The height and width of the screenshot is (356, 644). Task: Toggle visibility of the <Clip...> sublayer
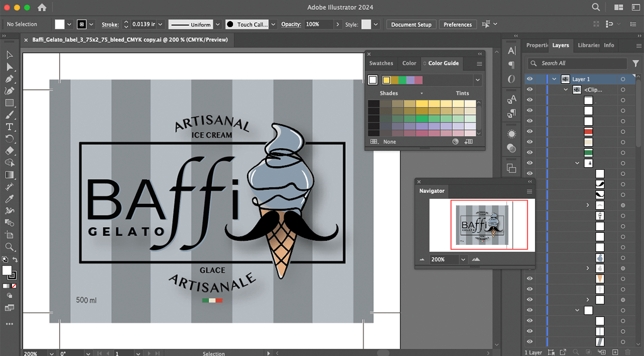tap(530, 90)
